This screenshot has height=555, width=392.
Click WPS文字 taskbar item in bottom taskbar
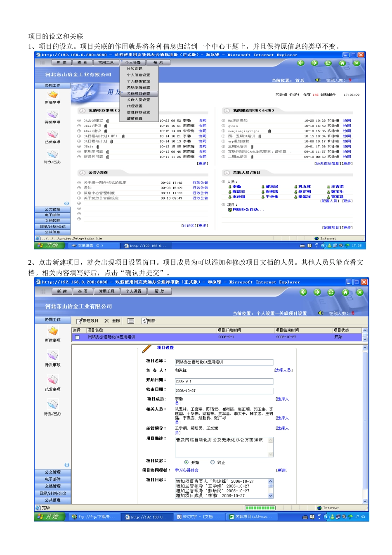[199, 517]
